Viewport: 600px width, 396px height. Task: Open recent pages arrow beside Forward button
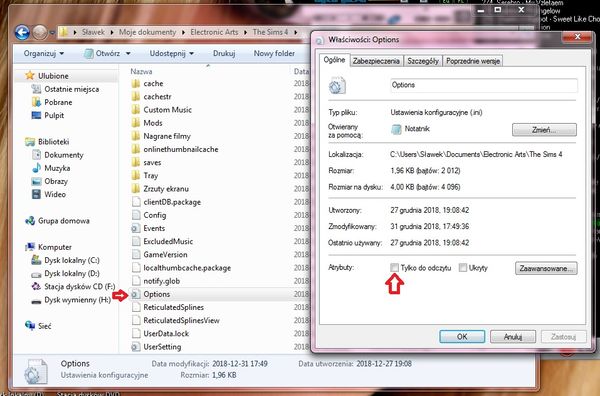coord(52,33)
